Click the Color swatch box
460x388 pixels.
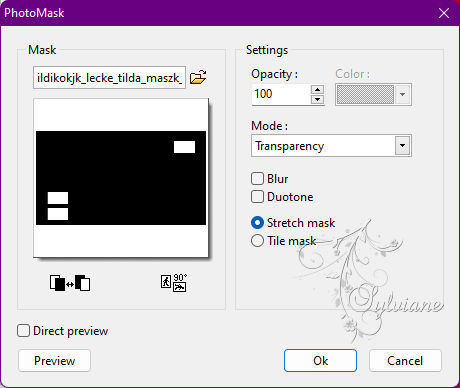pyautogui.click(x=365, y=94)
